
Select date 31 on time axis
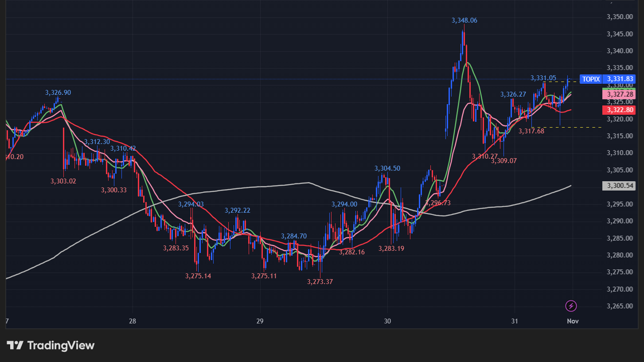(x=514, y=321)
